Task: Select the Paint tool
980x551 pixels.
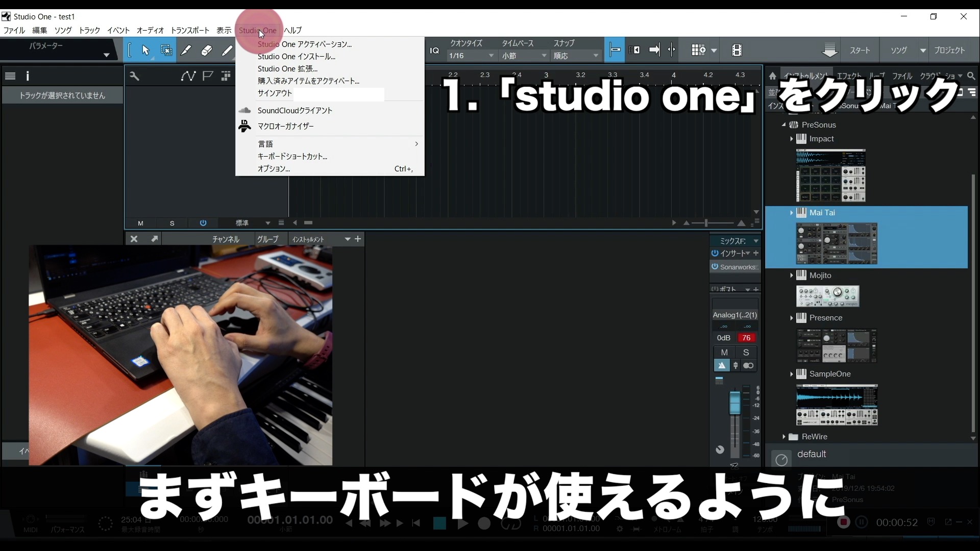Action: [228, 50]
